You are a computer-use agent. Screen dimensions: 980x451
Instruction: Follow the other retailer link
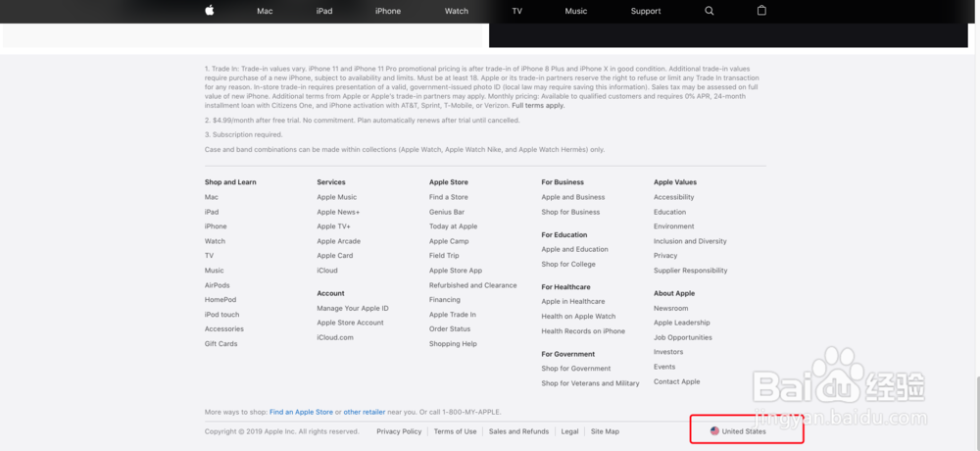click(x=365, y=412)
